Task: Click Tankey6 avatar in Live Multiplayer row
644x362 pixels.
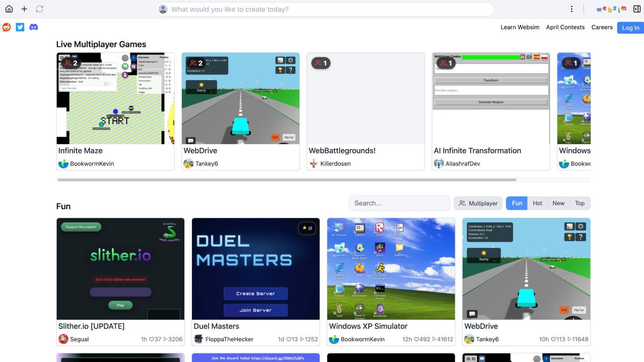Action: (x=188, y=164)
